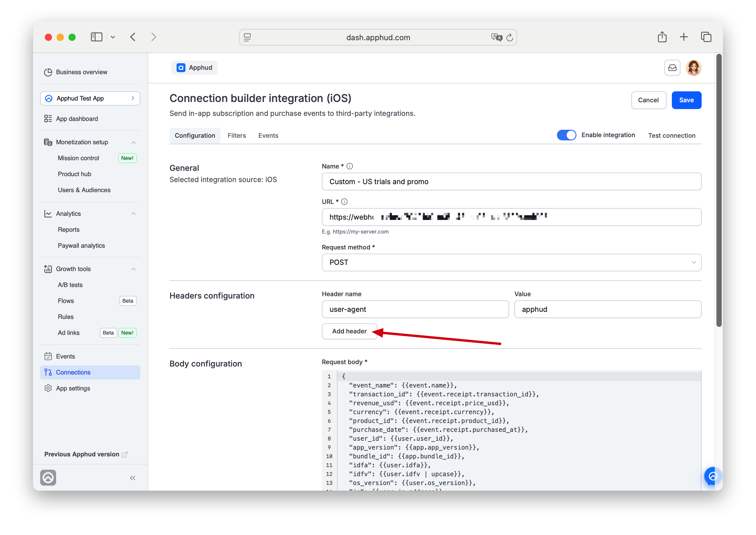Click the Add header button
The width and height of the screenshot is (756, 535).
click(349, 331)
